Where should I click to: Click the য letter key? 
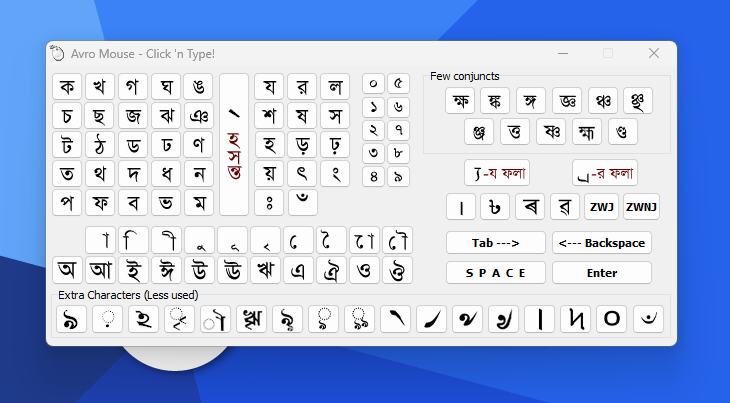[269, 87]
